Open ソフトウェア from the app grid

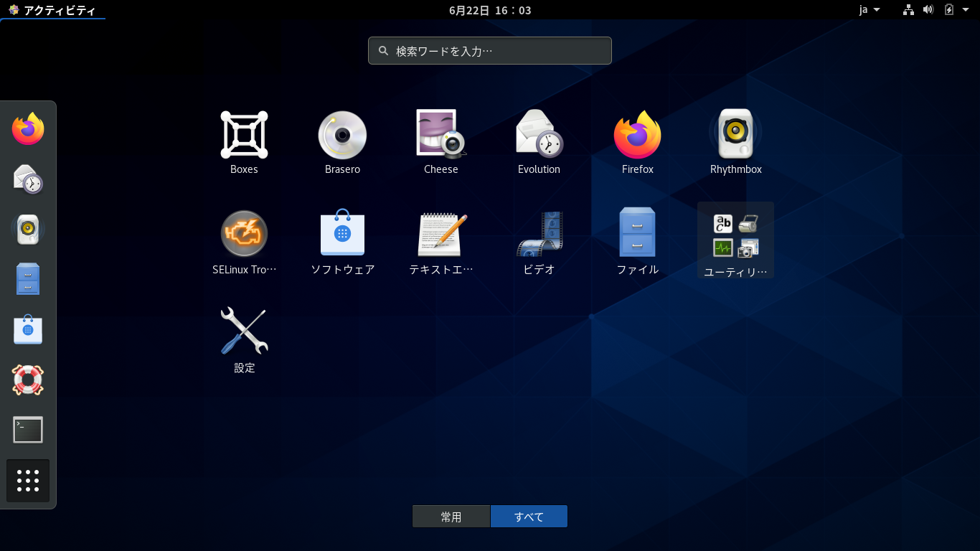tap(342, 242)
